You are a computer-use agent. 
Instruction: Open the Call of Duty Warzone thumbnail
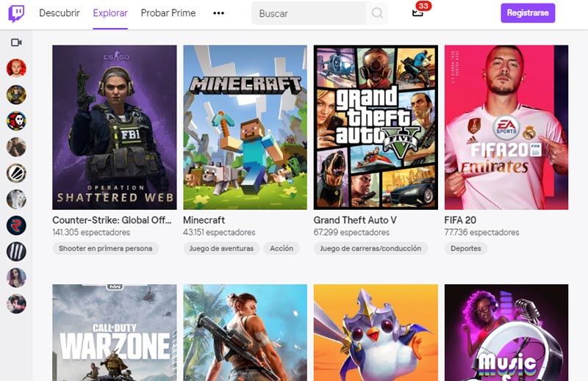pyautogui.click(x=115, y=333)
